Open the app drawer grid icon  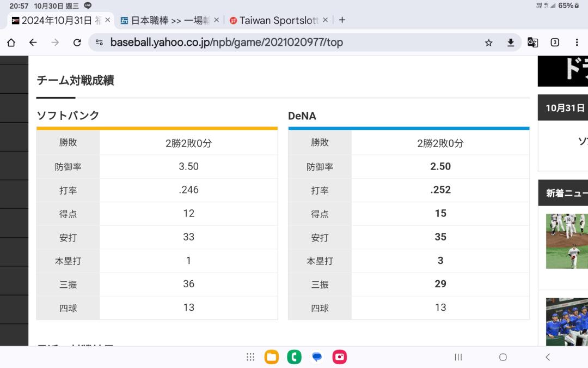pos(250,357)
